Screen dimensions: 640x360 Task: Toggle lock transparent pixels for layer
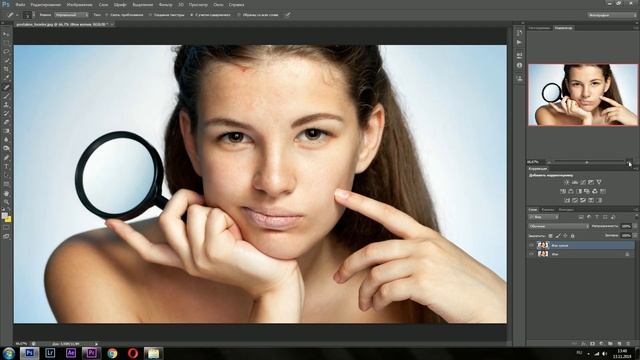550,236
